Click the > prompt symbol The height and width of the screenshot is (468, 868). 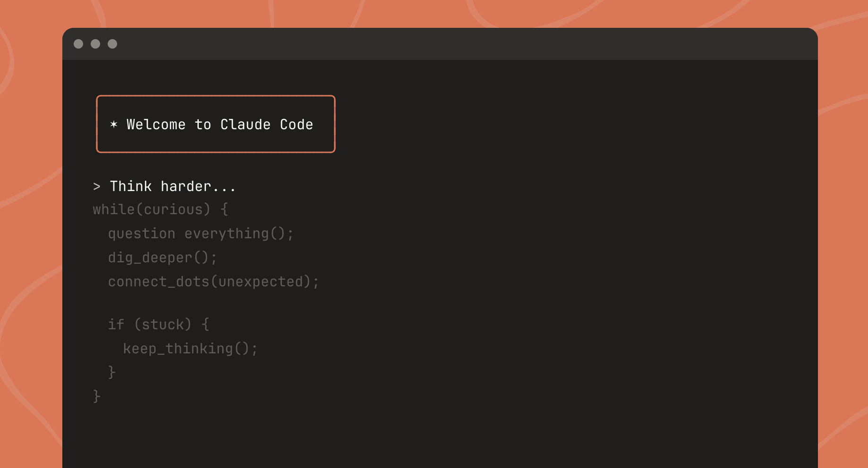pyautogui.click(x=97, y=187)
